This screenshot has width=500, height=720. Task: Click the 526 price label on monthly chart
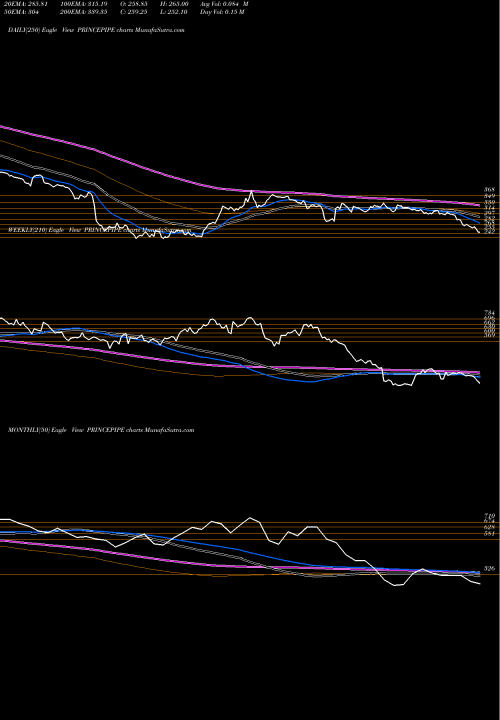tap(489, 568)
